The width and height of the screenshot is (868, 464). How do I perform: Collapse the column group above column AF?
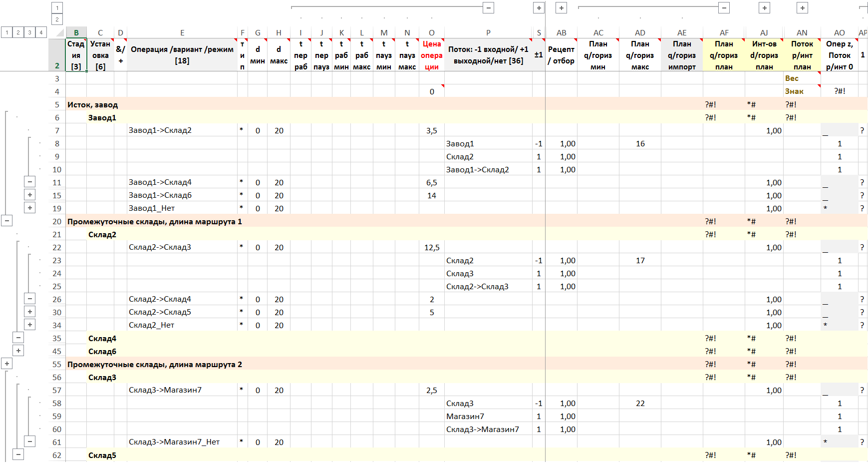click(724, 7)
